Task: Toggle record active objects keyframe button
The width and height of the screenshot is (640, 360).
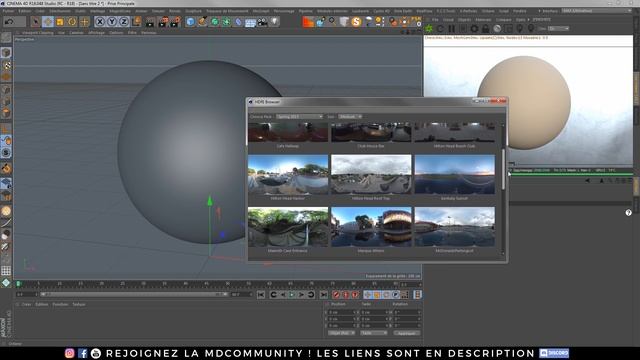Action: tap(336, 295)
